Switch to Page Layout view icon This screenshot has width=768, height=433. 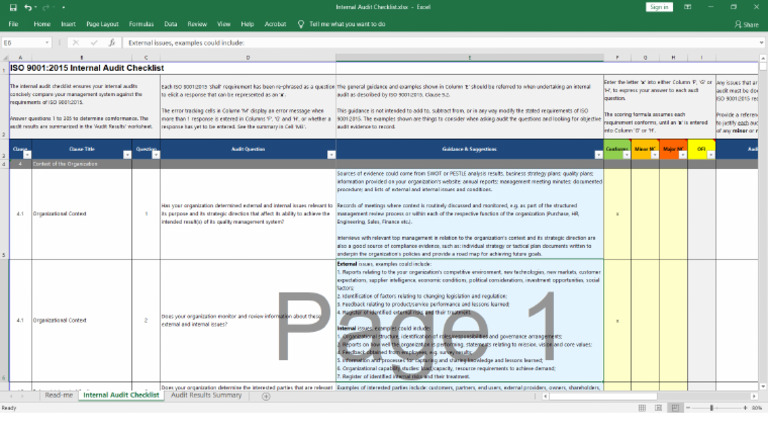tap(658, 408)
